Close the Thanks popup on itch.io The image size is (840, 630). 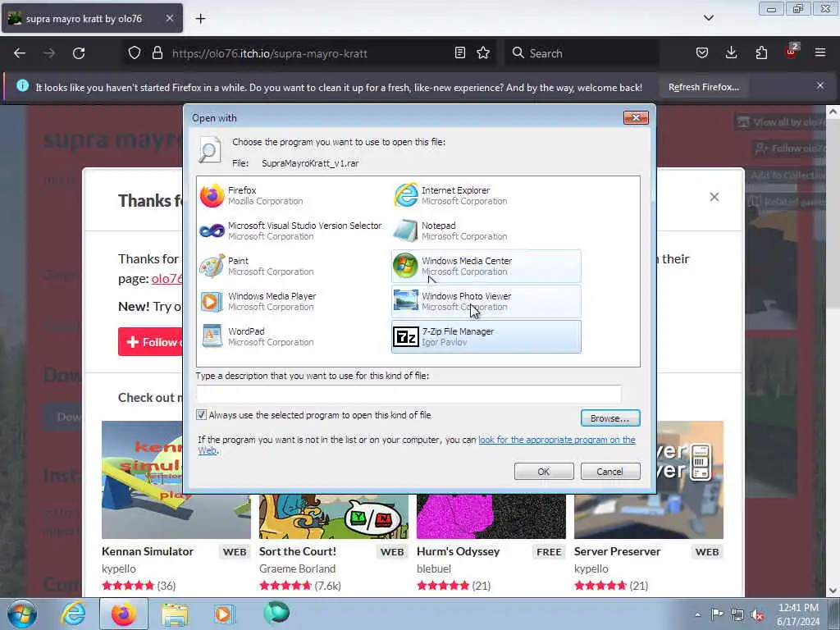pos(714,197)
